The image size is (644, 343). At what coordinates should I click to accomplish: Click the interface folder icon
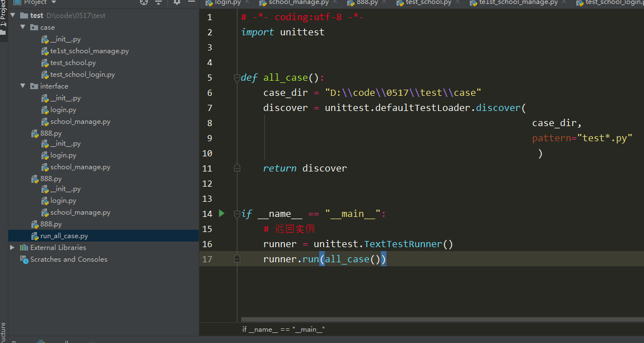pyautogui.click(x=34, y=86)
